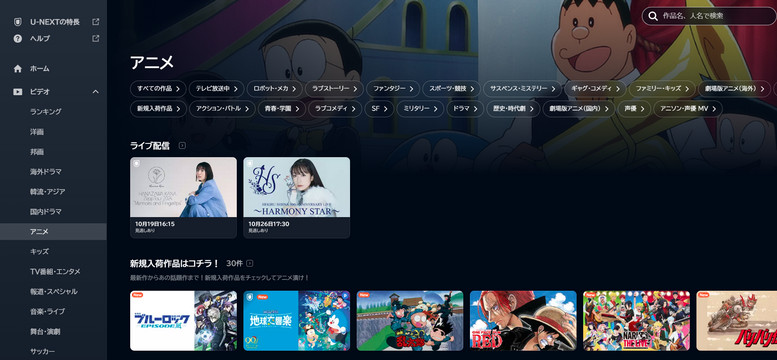Open the U-NEXTの特長 link
Screen dimensions: 777x360
click(55, 22)
